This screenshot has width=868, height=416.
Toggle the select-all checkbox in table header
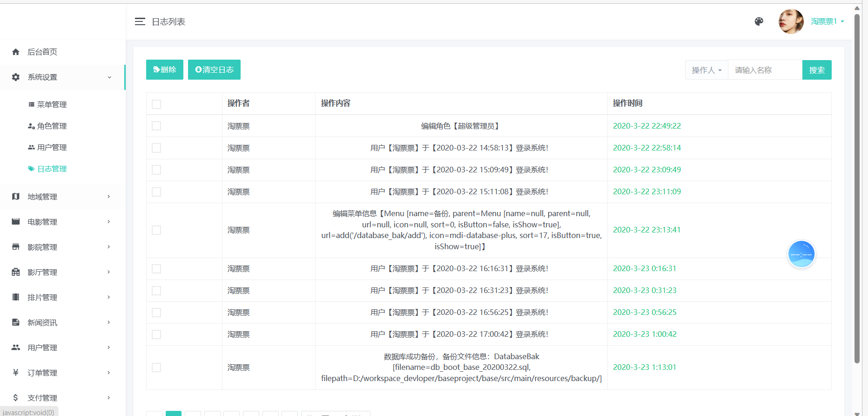pyautogui.click(x=156, y=104)
